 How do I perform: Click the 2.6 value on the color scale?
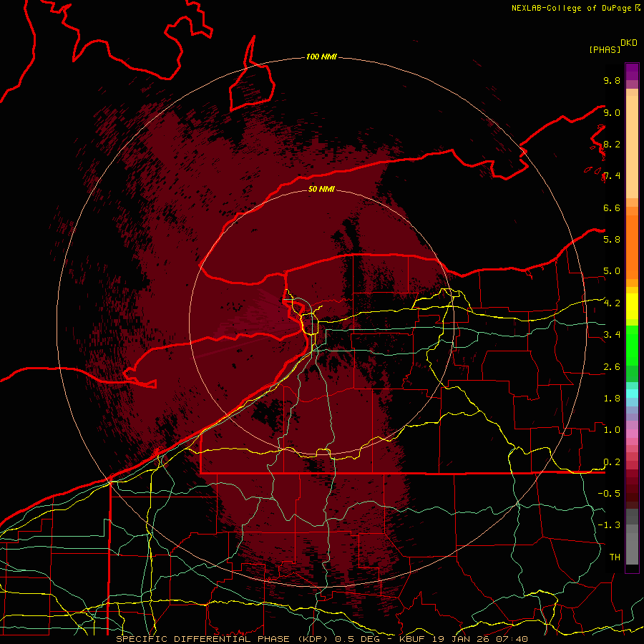click(x=612, y=367)
